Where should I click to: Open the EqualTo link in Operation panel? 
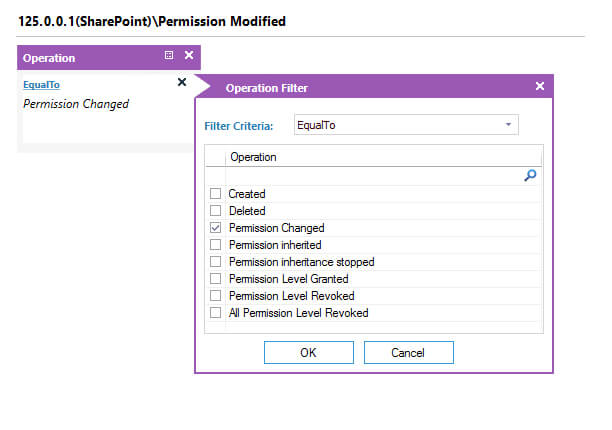[x=41, y=85]
